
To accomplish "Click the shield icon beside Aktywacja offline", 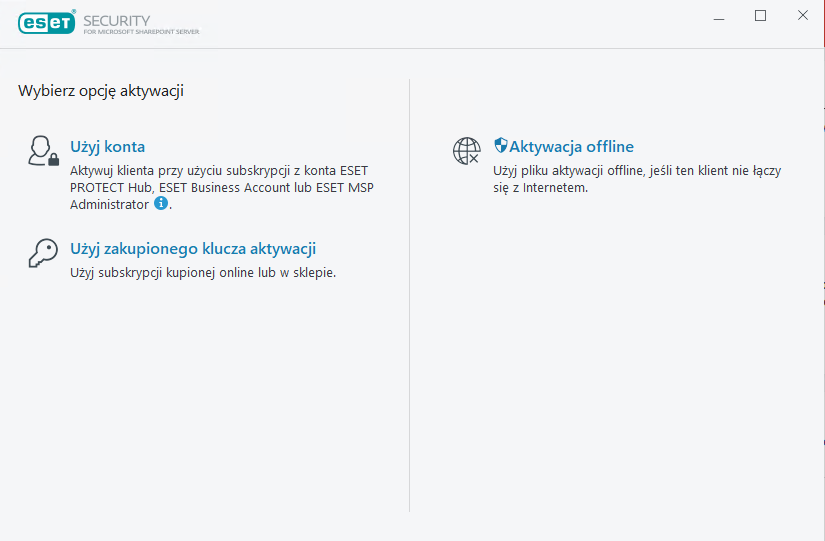I will click(x=500, y=145).
